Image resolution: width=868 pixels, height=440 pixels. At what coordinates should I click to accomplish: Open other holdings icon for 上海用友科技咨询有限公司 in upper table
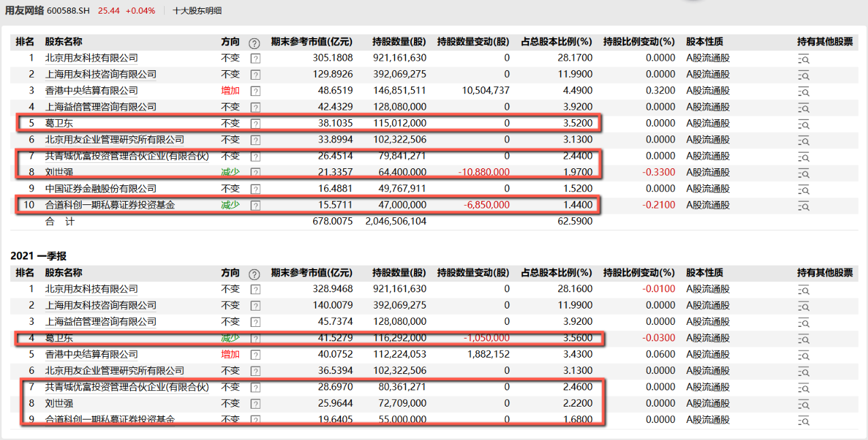coord(803,75)
